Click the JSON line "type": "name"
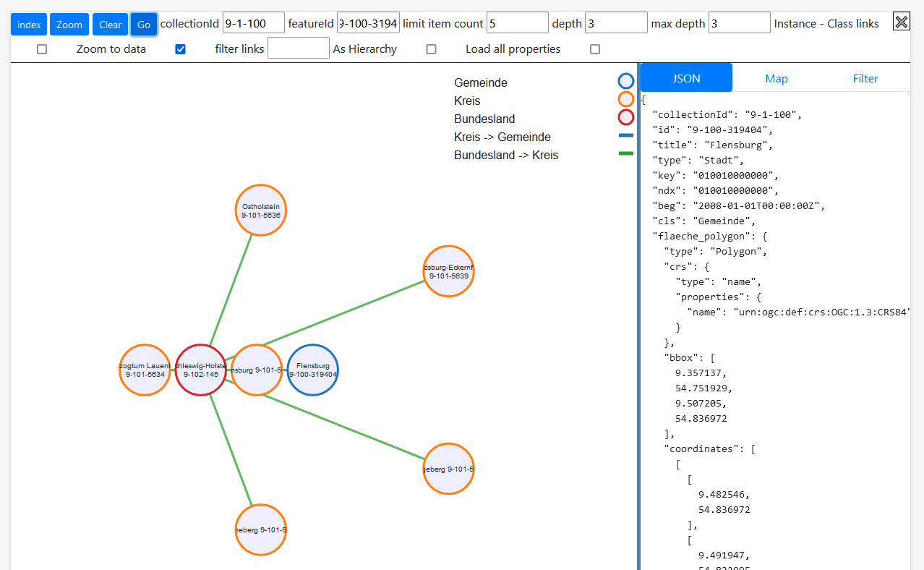Viewport: 924px width, 570px height. click(719, 281)
